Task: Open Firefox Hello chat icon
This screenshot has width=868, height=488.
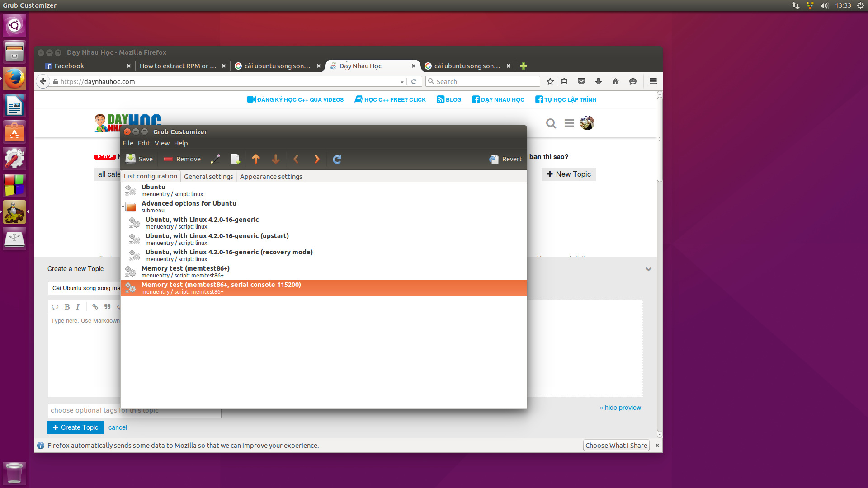Action: [x=633, y=81]
